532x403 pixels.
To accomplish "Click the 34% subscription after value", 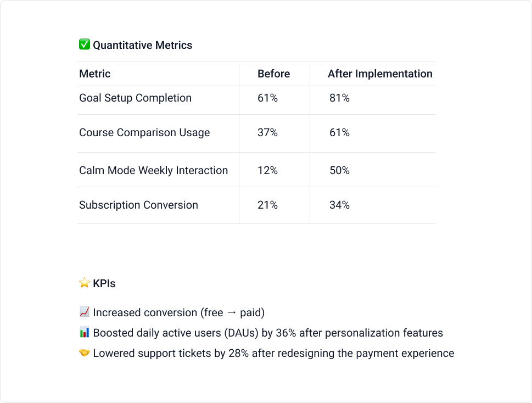I will 339,205.
